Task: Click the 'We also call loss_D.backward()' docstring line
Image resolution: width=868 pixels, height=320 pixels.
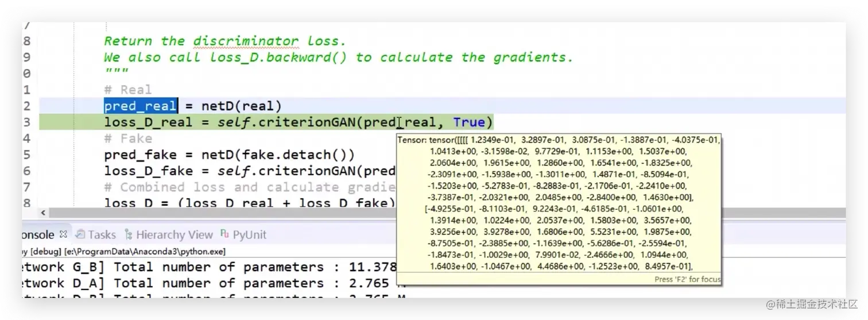Action: [x=339, y=57]
